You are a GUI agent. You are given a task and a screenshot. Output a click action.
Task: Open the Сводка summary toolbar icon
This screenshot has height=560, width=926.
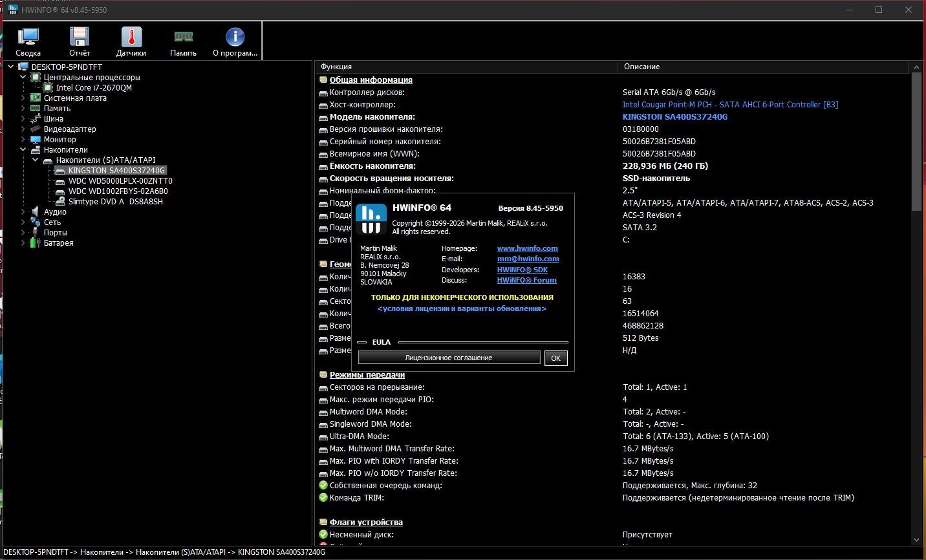28,41
